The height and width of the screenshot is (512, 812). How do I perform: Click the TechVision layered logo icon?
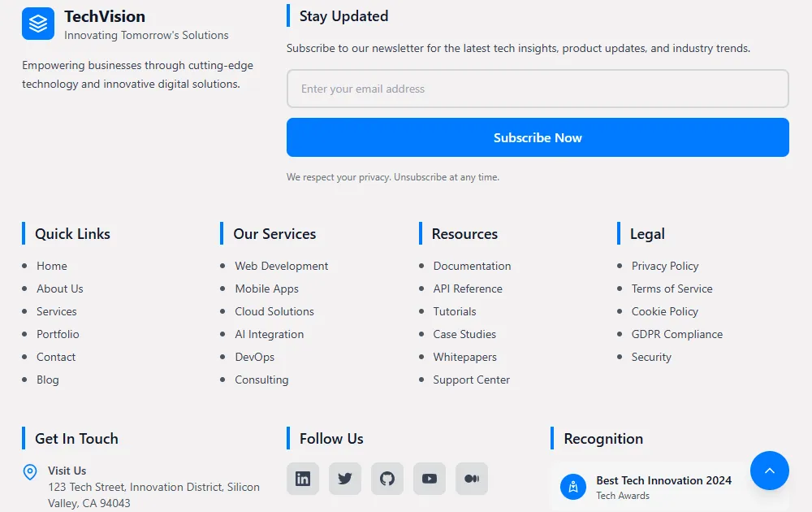point(38,24)
